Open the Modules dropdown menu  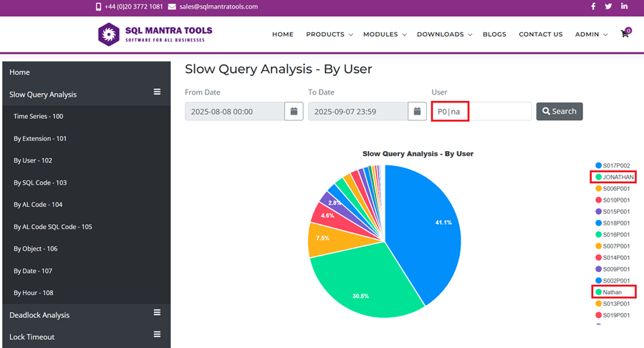385,34
